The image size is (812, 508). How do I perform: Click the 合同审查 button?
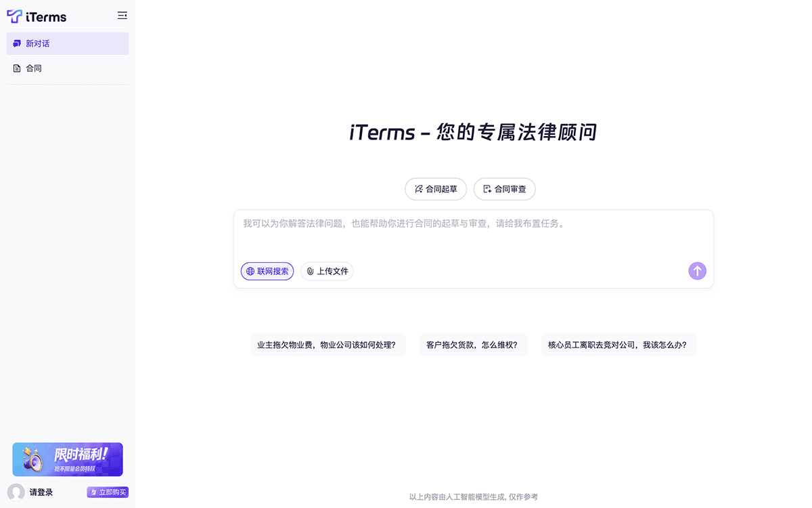pos(504,189)
